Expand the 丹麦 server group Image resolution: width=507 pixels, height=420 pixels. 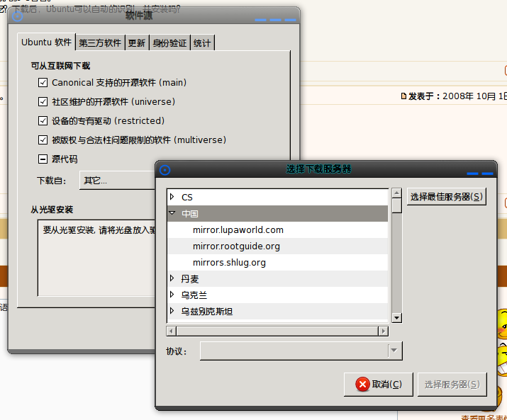coord(172,278)
